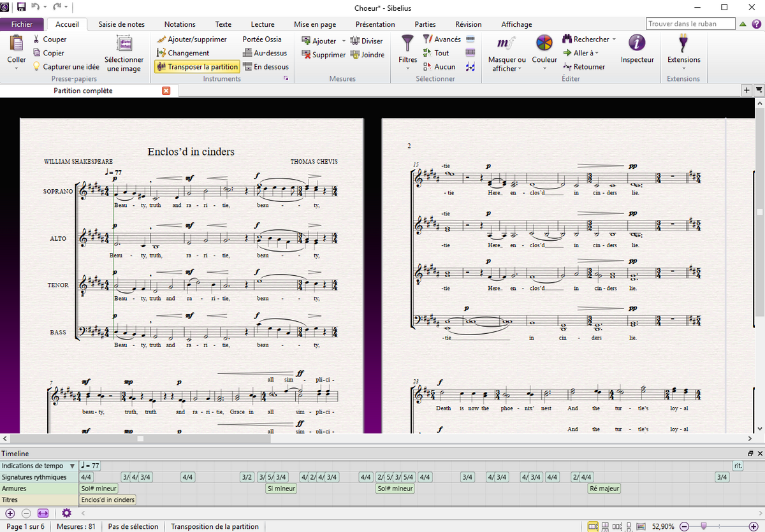Viewport: 765px width, 532px height.
Task: Switch to Révision tab
Action: (469, 24)
